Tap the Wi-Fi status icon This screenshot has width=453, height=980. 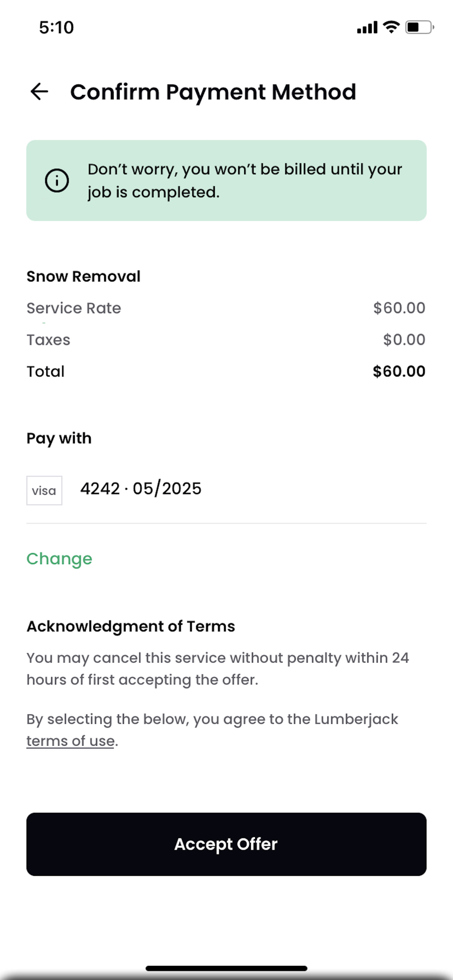[x=391, y=27]
